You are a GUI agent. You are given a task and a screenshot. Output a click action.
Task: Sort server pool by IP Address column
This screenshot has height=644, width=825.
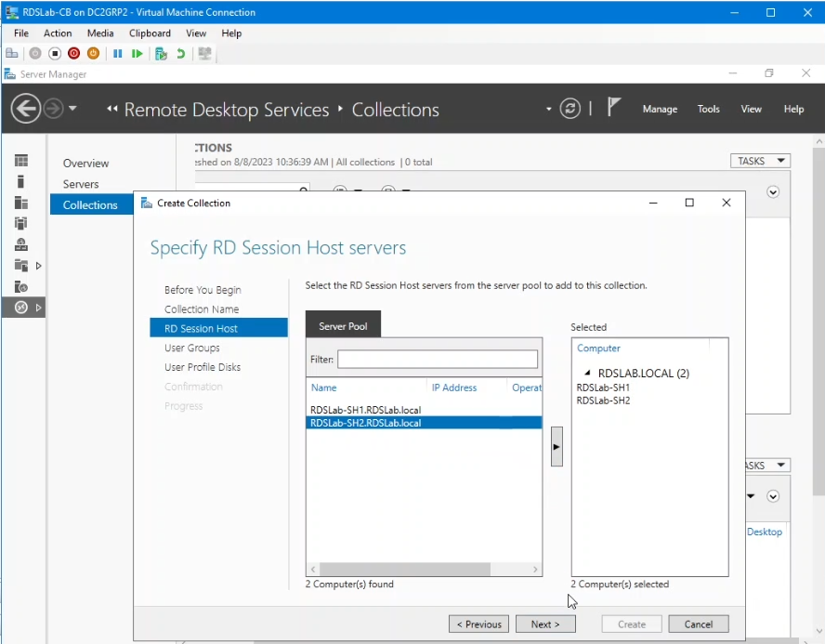454,388
